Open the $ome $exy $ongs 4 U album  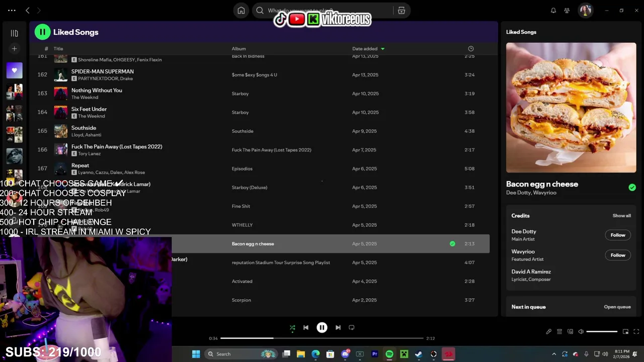tap(254, 75)
